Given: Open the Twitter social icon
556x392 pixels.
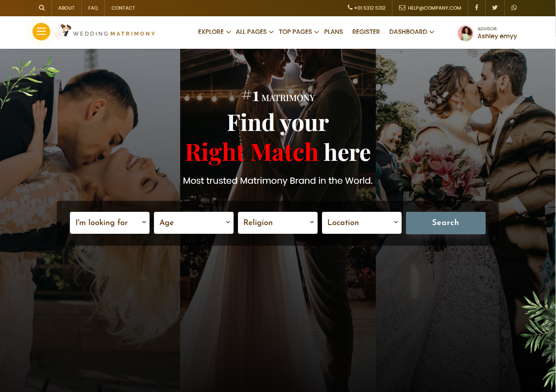Looking at the screenshot, I should [495, 8].
